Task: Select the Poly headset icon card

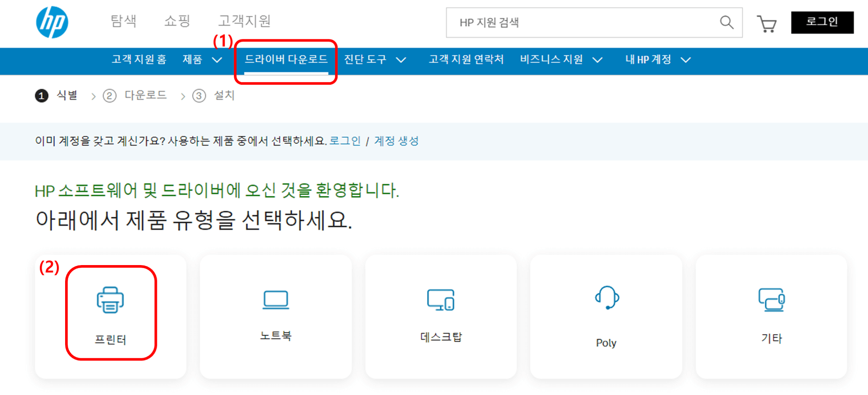Action: (606, 316)
